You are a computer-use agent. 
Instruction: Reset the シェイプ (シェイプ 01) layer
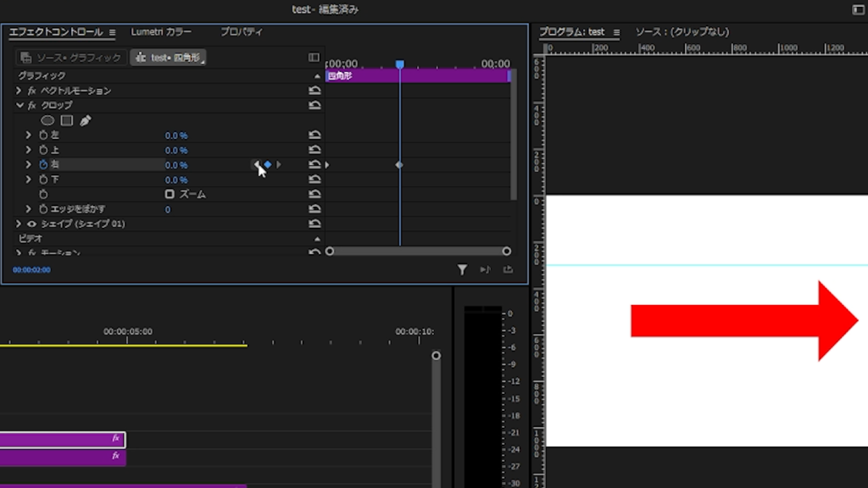314,224
